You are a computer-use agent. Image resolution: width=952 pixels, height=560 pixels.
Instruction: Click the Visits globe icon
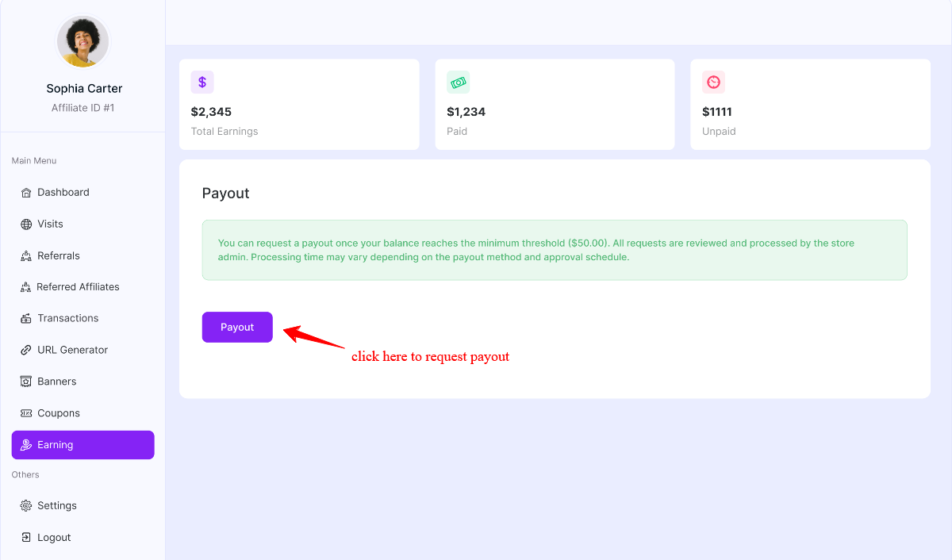pos(26,224)
